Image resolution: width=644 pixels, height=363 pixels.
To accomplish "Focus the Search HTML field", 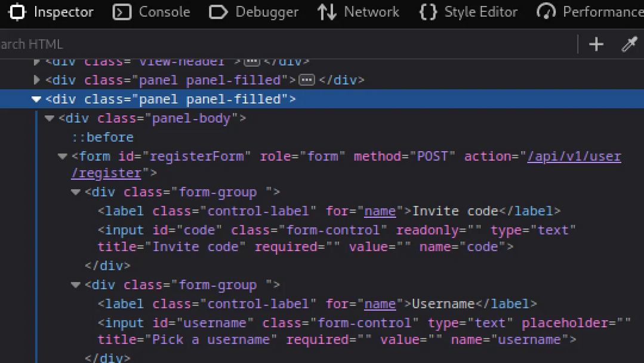I will tap(288, 44).
